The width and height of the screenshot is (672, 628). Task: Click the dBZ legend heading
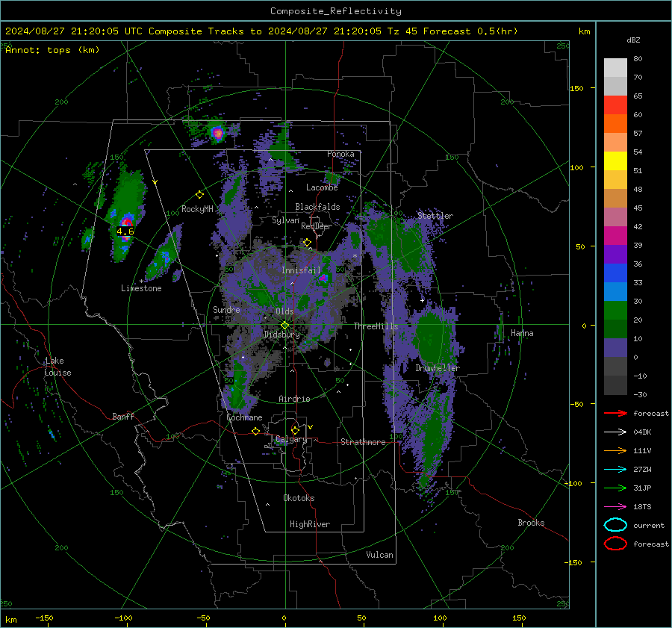(x=633, y=40)
